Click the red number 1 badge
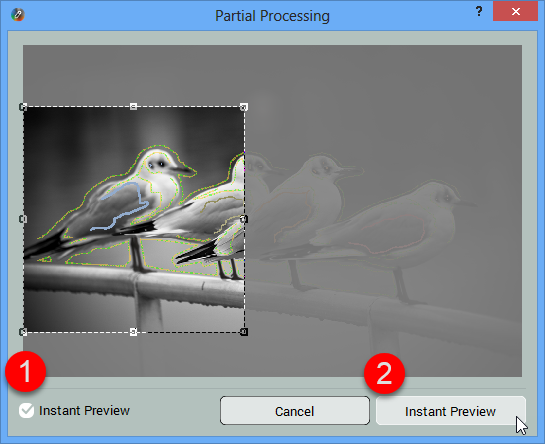Image resolution: width=545 pixels, height=444 pixels. coord(26,372)
